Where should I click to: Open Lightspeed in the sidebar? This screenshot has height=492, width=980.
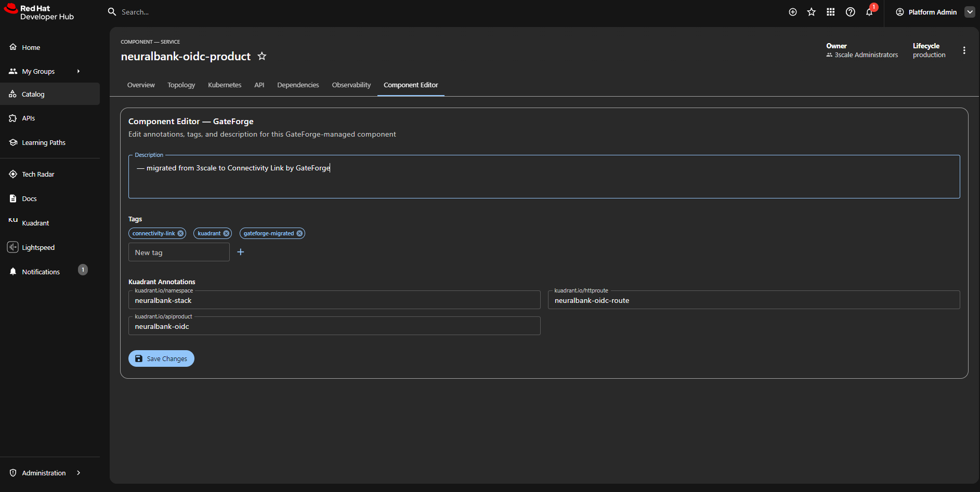50,247
